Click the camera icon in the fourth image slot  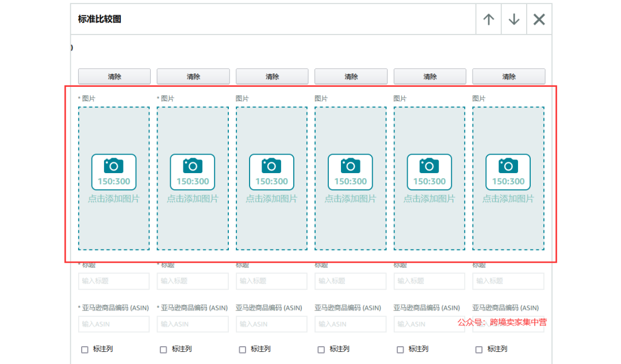coord(350,166)
